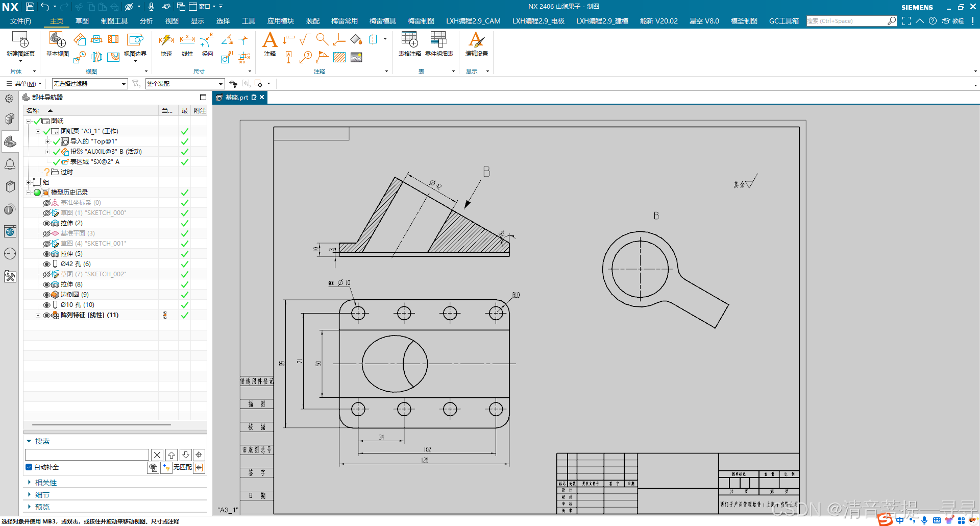Click the previous match up-arrow button

pos(171,455)
